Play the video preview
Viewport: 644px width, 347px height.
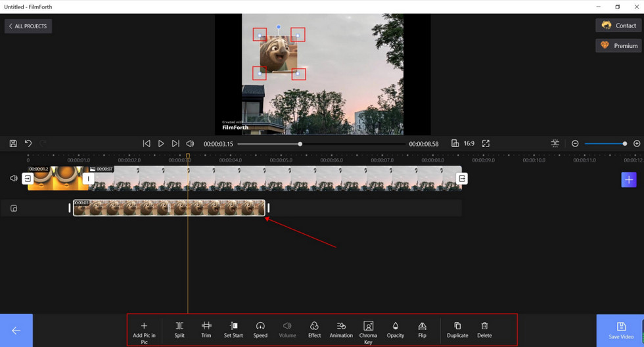click(161, 143)
